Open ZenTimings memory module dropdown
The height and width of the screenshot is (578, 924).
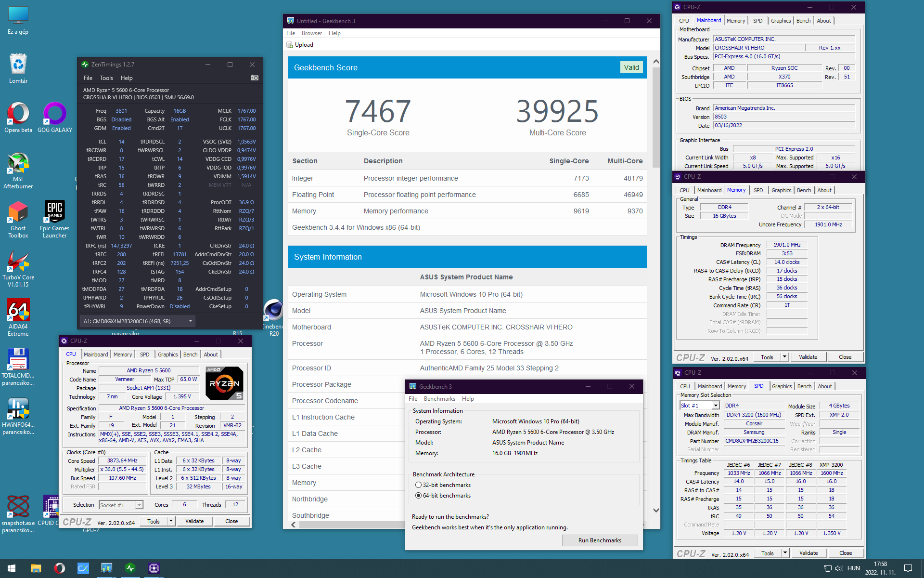click(x=138, y=321)
